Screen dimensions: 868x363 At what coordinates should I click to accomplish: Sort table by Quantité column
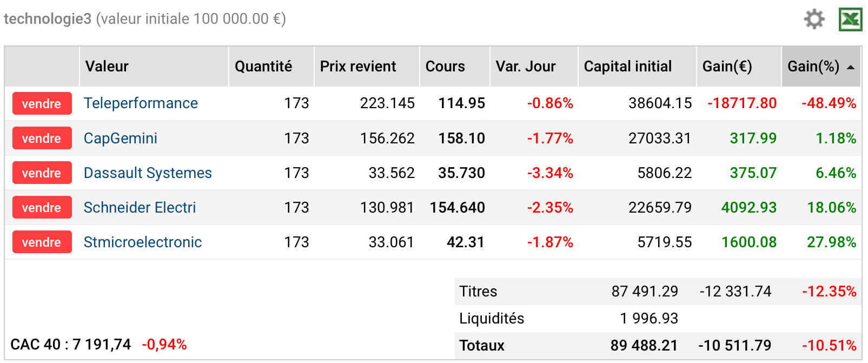263,67
